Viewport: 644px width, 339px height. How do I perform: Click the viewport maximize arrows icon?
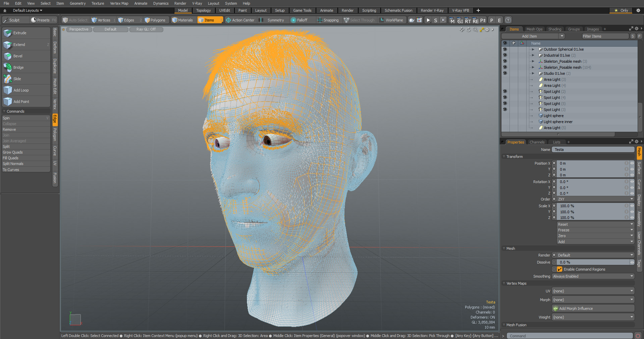click(481, 30)
